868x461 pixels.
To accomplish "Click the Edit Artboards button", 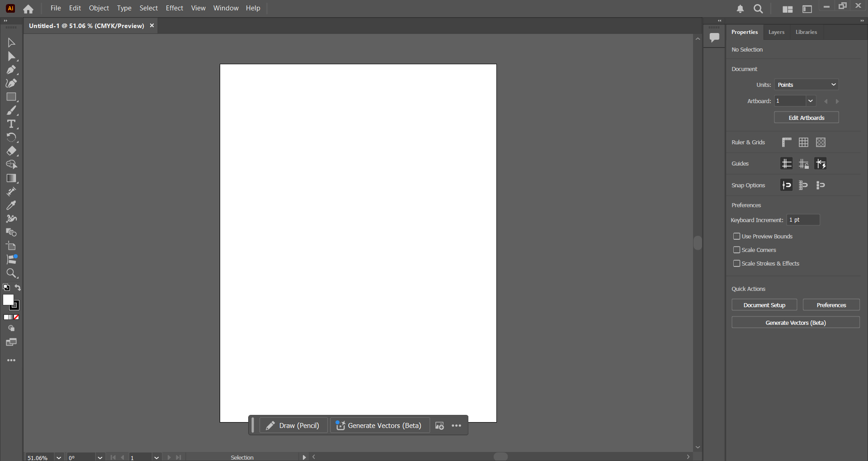I will point(807,117).
